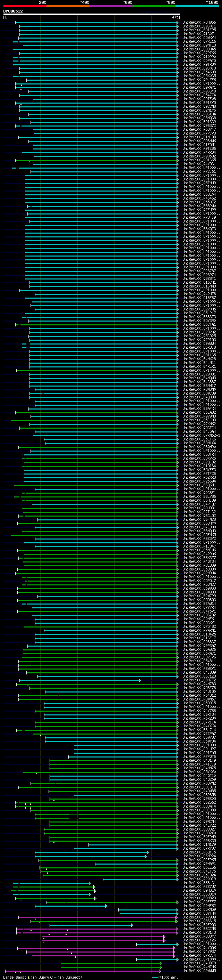The height and width of the screenshot is (980, 222).
Task: Select hit UniRef100_A7PT66
Action: [x=199, y=53]
